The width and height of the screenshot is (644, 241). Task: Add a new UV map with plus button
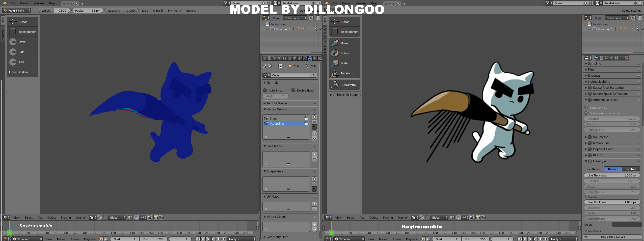coord(314,204)
